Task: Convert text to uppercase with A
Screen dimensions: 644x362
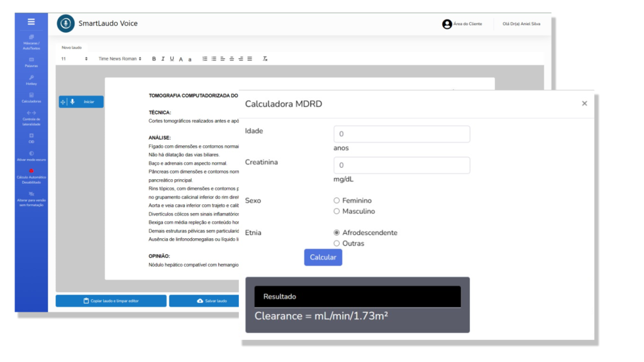Action: (x=180, y=60)
